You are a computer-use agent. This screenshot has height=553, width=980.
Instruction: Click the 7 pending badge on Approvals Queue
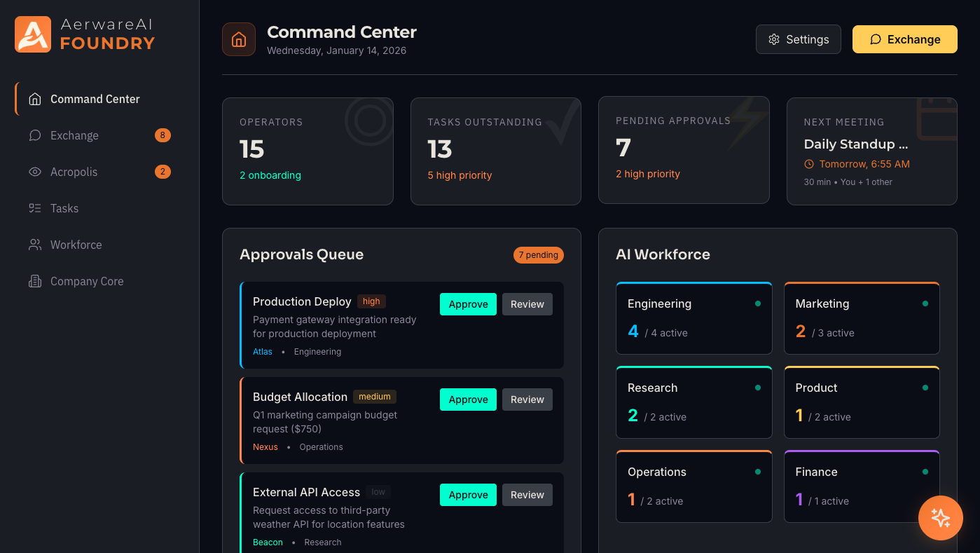pyautogui.click(x=538, y=255)
